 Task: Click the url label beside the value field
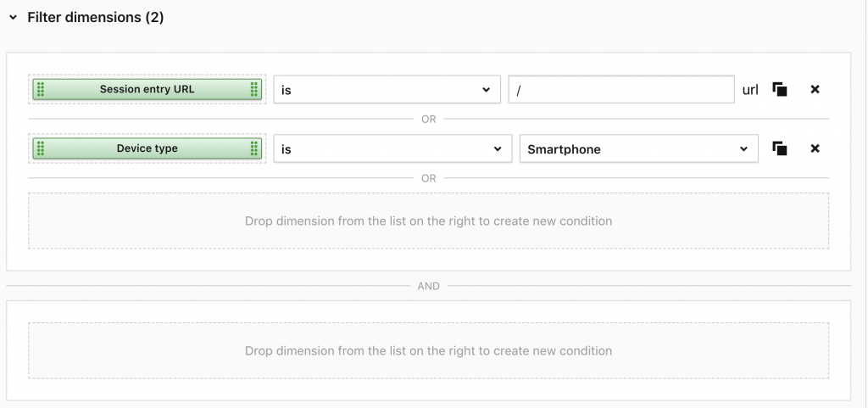750,89
